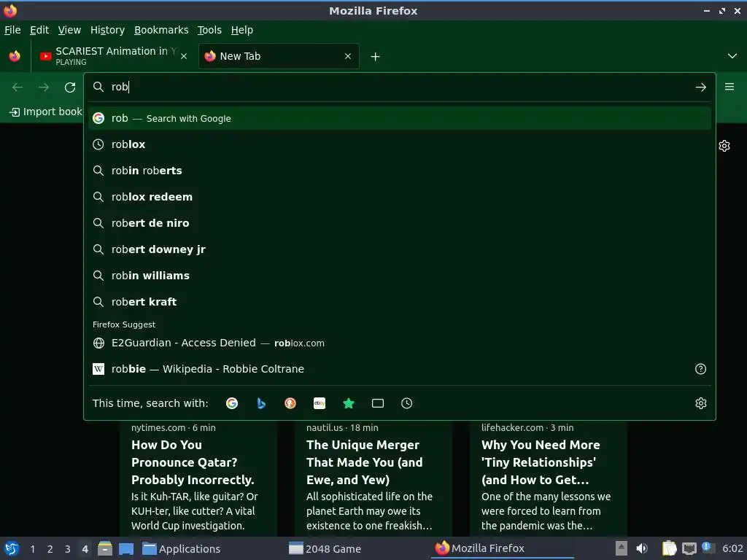747x560 pixels.
Task: Open search settings gear in dropdown
Action: point(701,403)
